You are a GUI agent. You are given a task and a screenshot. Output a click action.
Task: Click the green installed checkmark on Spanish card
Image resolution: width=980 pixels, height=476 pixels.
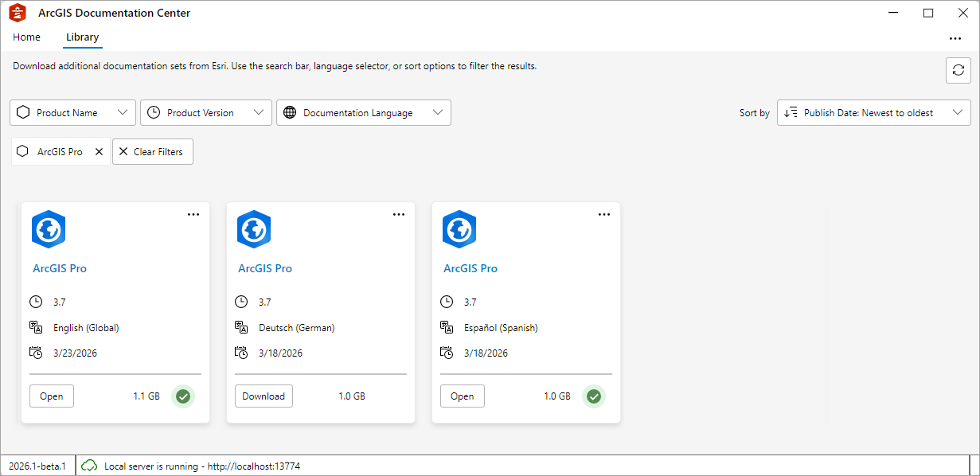pyautogui.click(x=594, y=396)
